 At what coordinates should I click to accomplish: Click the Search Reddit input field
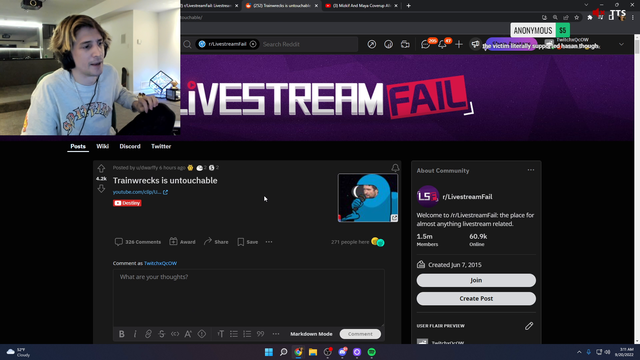point(309,44)
